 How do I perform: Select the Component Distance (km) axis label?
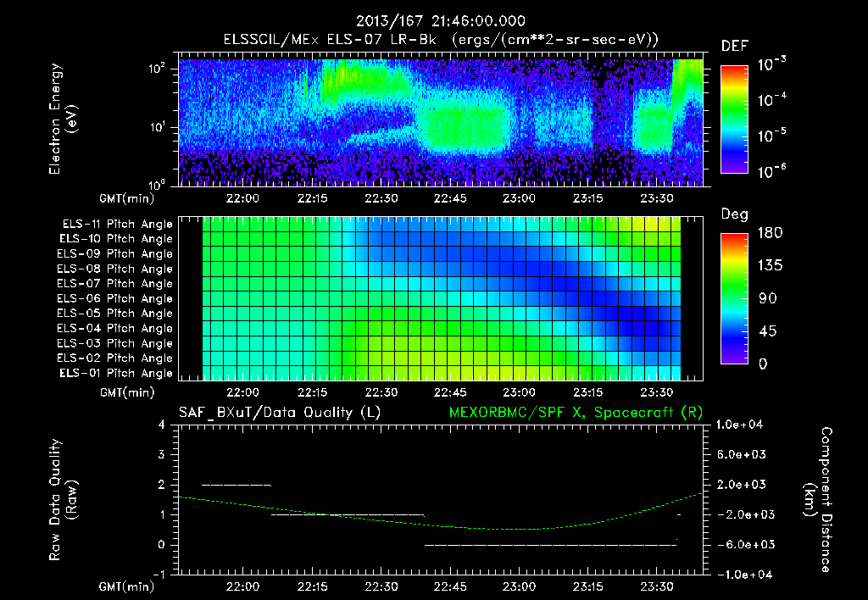tap(818, 499)
